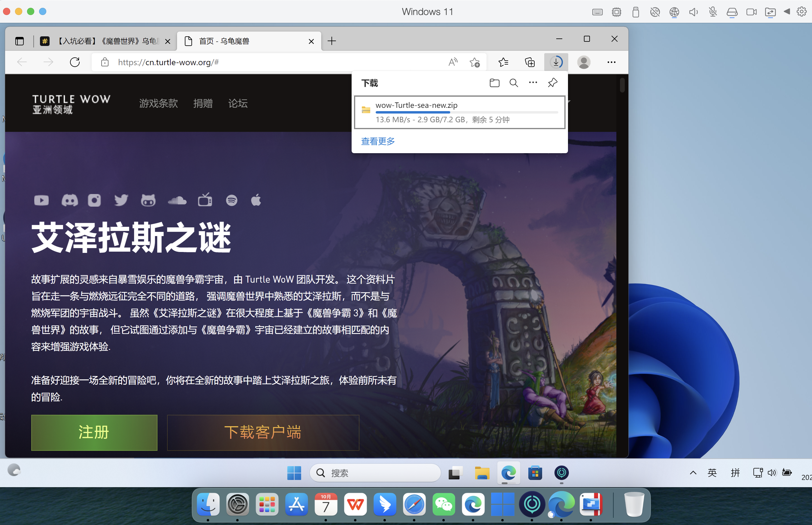Add this page to favorites
This screenshot has width=812, height=525.
click(475, 62)
